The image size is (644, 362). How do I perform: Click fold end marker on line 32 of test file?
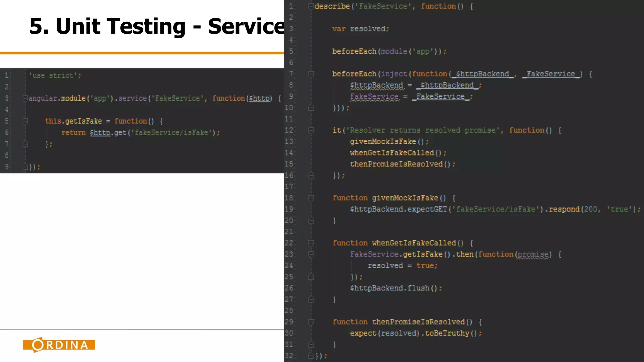tap(311, 356)
